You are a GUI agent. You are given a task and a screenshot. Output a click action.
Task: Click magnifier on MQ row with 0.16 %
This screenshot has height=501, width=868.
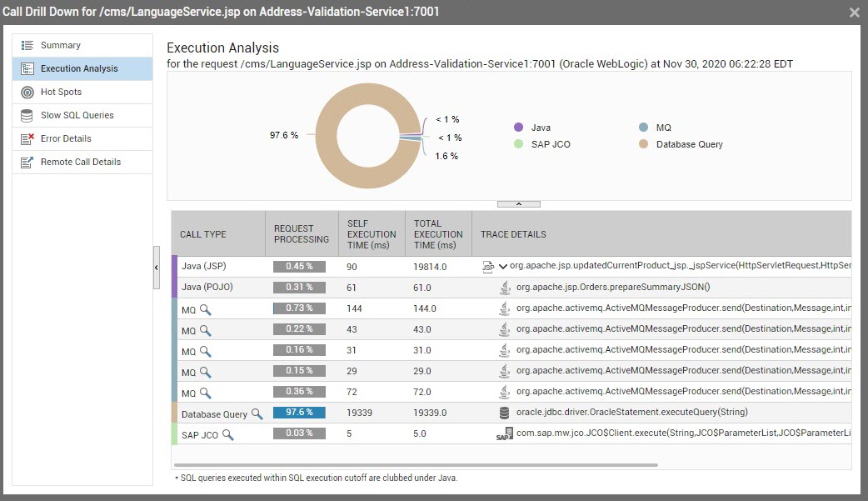[206, 351]
